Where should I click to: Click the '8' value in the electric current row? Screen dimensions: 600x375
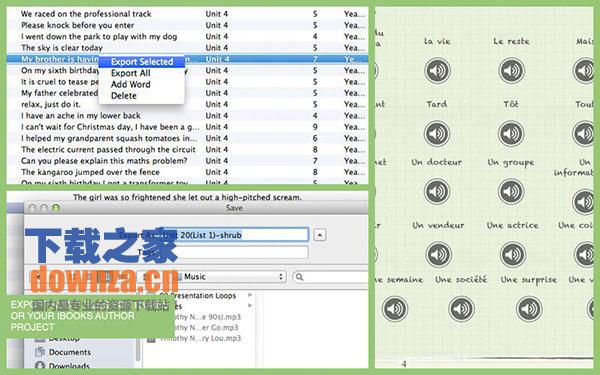point(315,150)
